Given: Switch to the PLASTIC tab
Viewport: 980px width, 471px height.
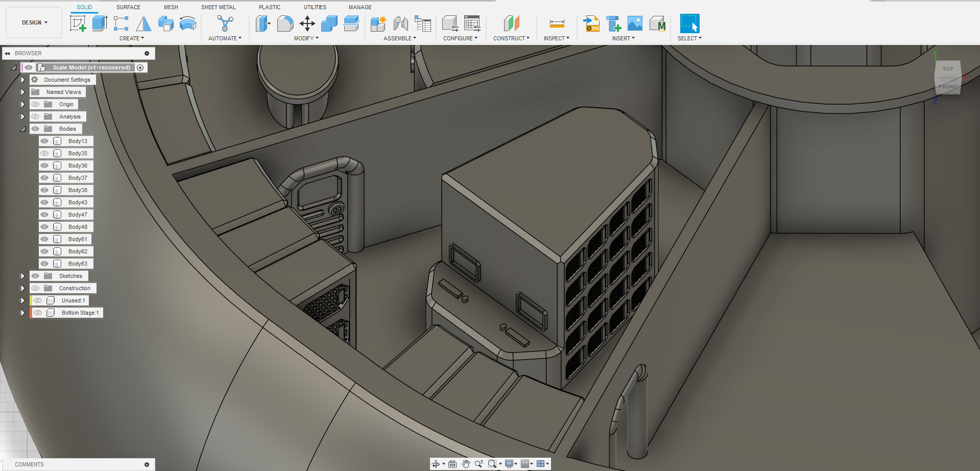Looking at the screenshot, I should click(270, 7).
